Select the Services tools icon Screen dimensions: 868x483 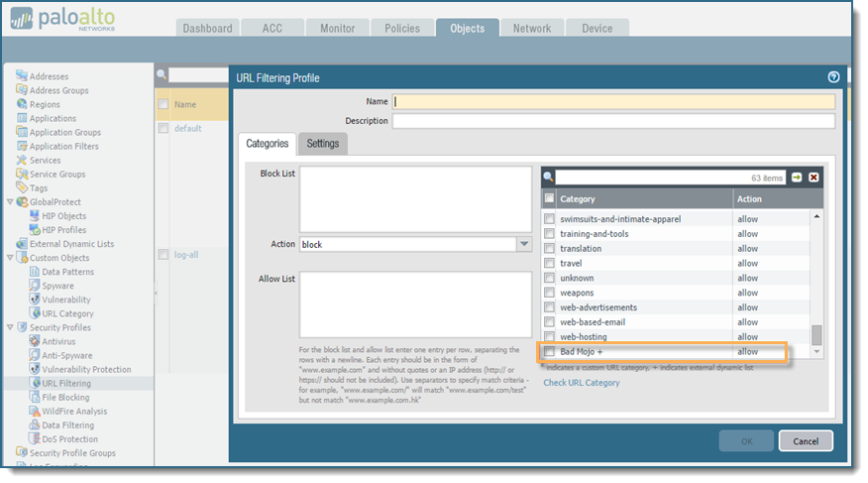[x=22, y=160]
